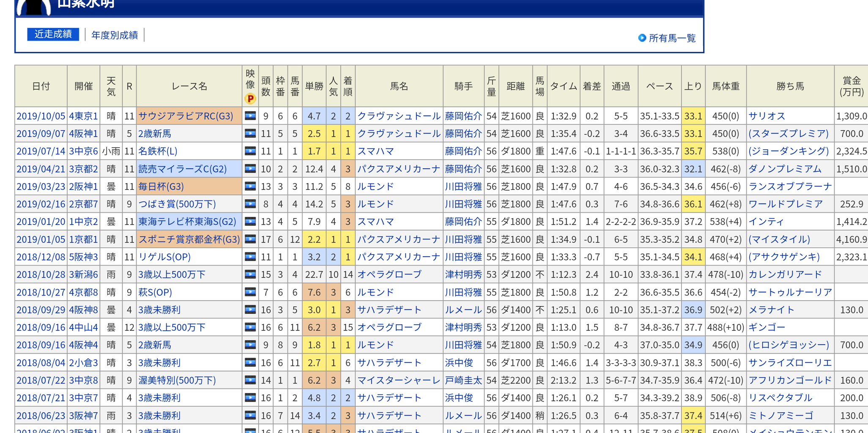Open horse マイスターシャーレ

[399, 380]
